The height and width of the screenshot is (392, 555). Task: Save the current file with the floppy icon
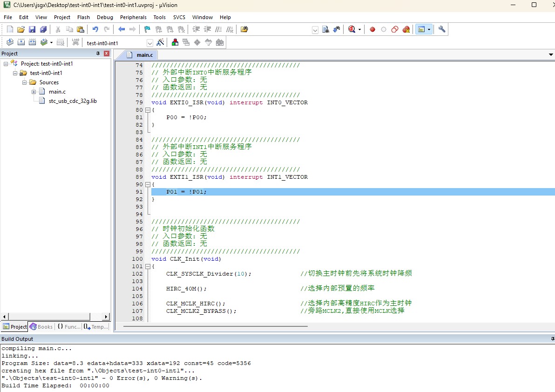[x=32, y=29]
